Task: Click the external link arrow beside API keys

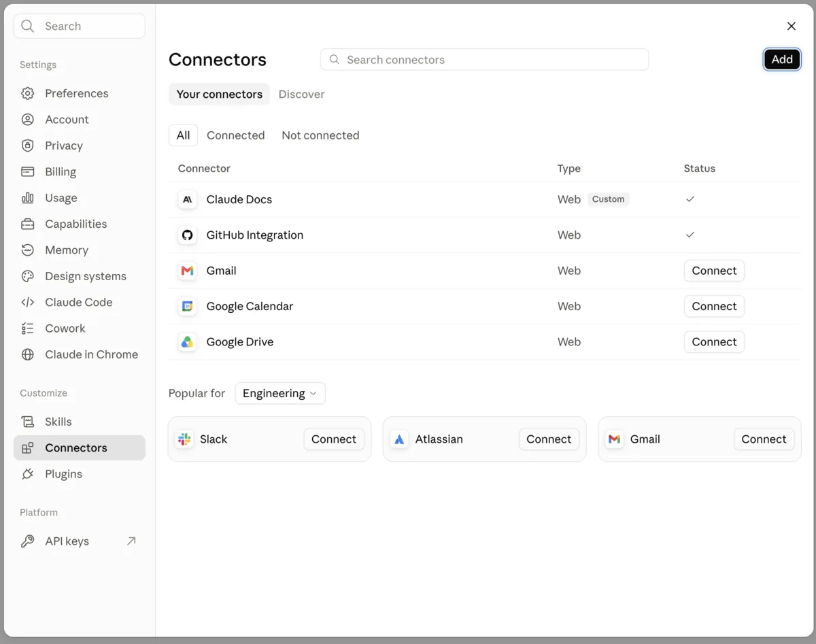Action: pyautogui.click(x=131, y=541)
